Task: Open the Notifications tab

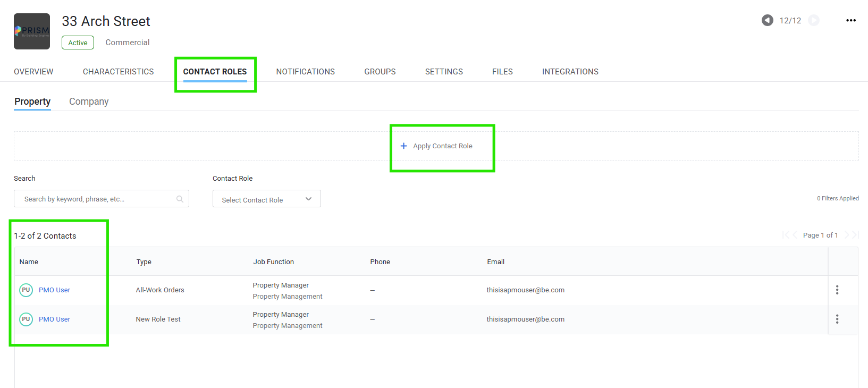Action: (x=306, y=72)
